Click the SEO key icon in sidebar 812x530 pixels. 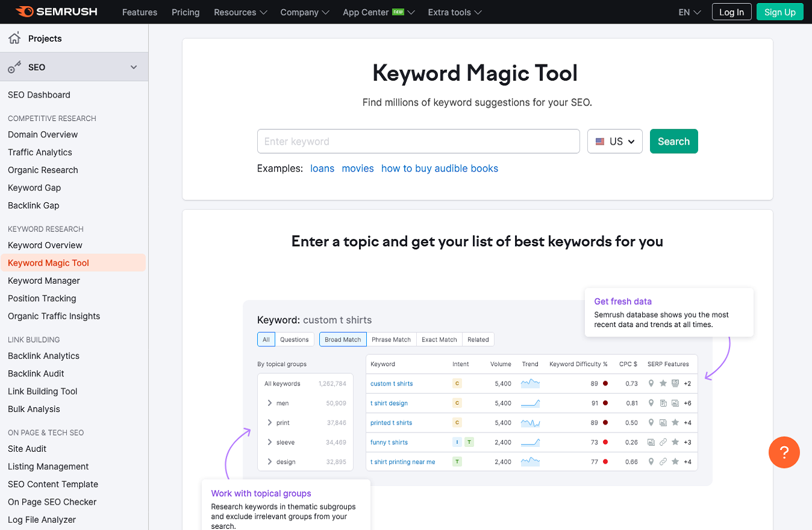(14, 67)
